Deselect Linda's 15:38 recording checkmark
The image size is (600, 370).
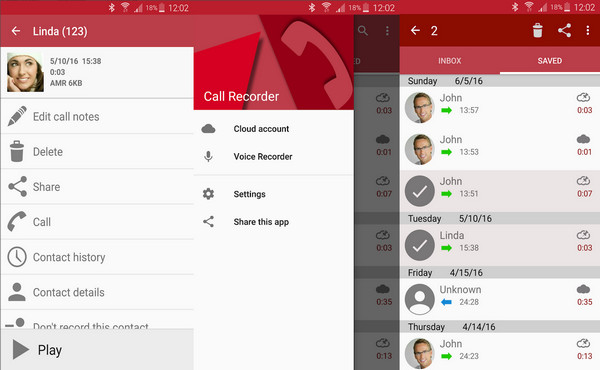pos(420,245)
